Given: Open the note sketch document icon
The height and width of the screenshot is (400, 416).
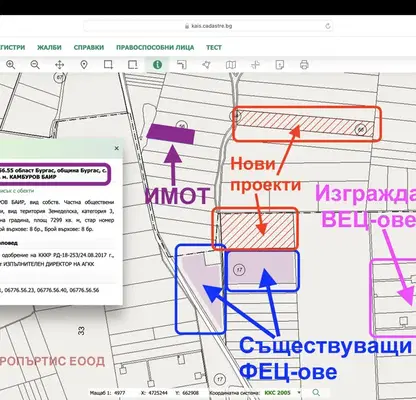Looking at the screenshot, I should click(280, 65).
